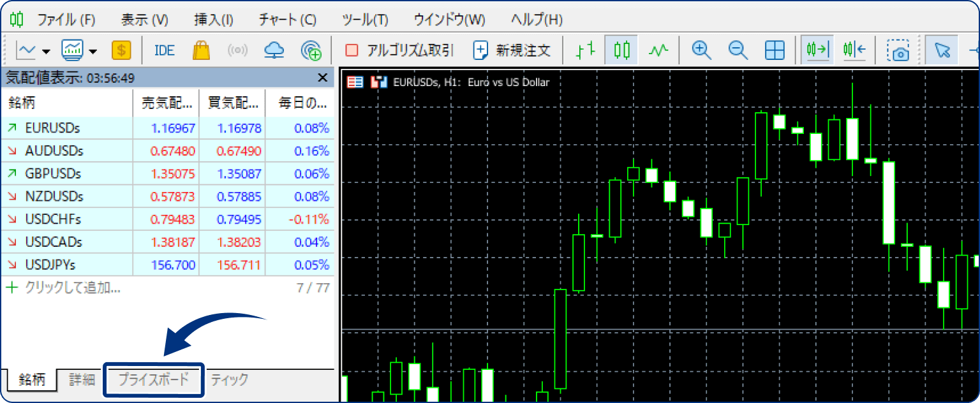Launch MetaEditor via the IDE icon
The image size is (980, 403).
click(x=164, y=50)
